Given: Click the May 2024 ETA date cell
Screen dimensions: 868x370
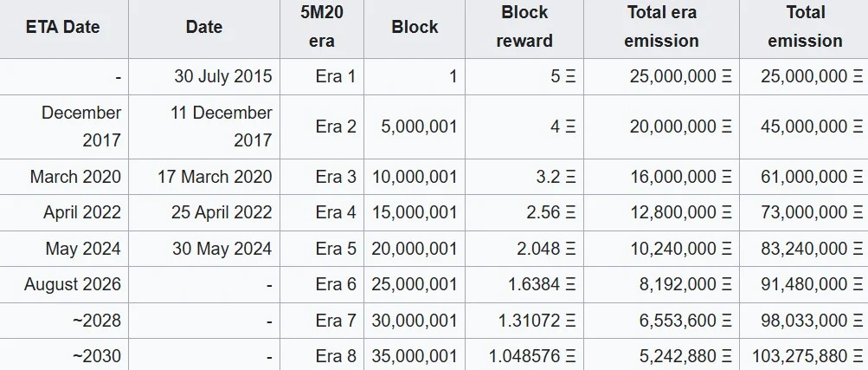Looking at the screenshot, I should (64, 249).
